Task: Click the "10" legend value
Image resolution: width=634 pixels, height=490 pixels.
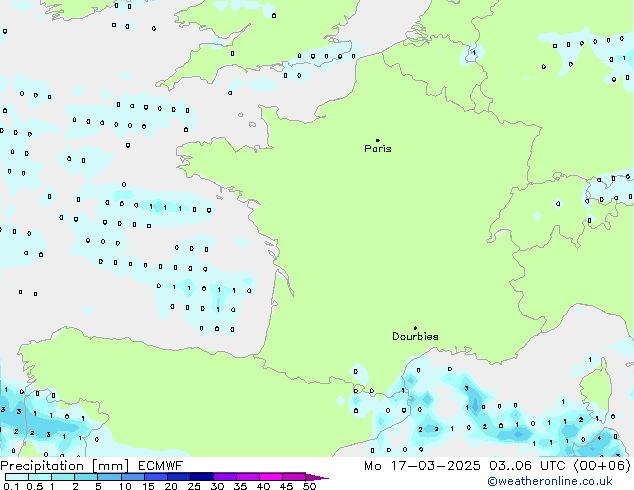Action: click(x=125, y=486)
